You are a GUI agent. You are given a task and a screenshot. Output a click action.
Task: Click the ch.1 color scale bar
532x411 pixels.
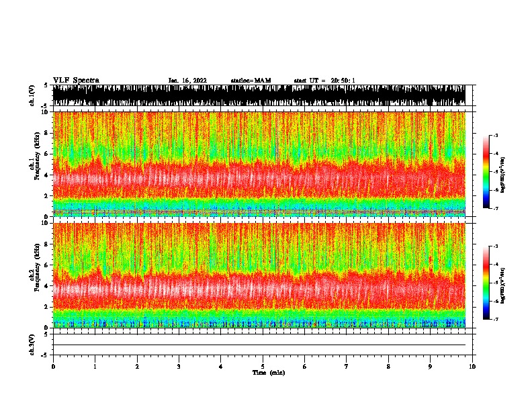(486, 172)
